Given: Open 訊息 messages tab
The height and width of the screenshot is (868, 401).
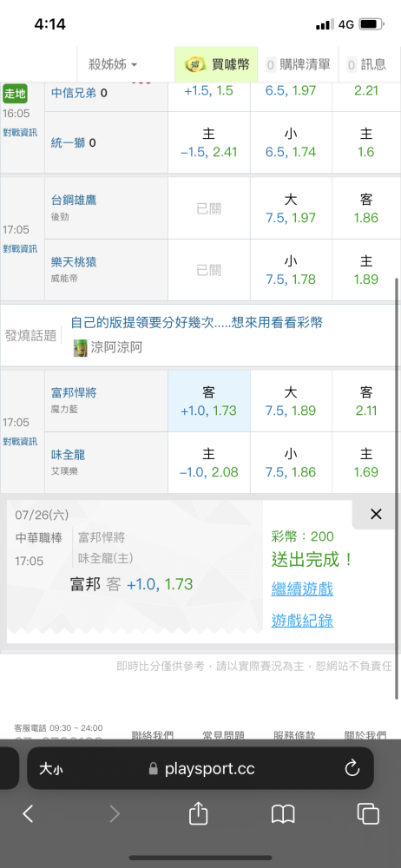Looking at the screenshot, I should pos(366,64).
